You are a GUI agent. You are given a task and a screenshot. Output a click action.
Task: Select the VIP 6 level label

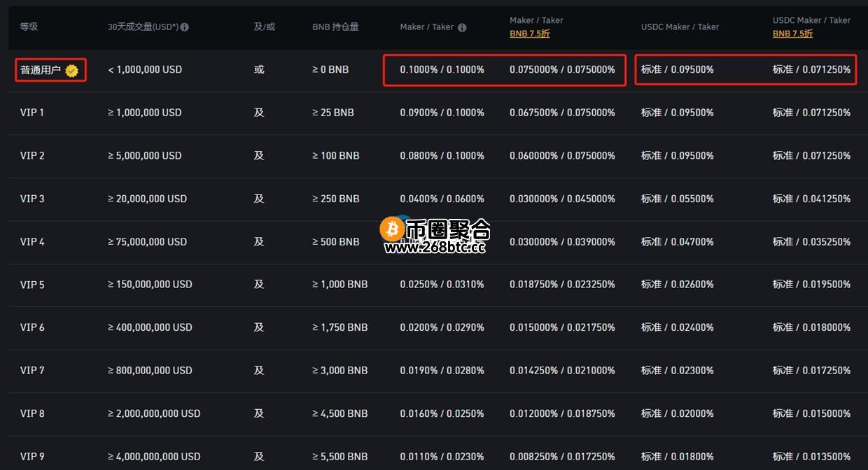(32, 327)
